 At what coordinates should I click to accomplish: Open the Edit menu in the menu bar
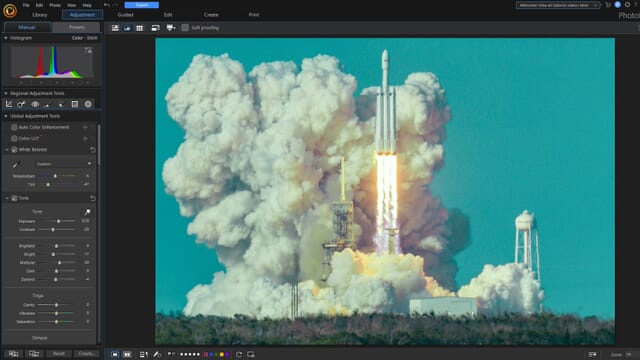click(x=39, y=5)
